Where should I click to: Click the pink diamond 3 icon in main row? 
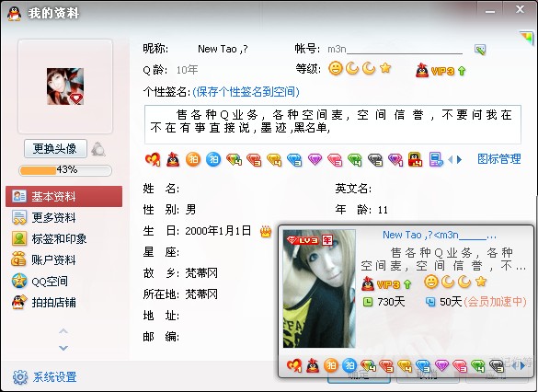(335, 159)
